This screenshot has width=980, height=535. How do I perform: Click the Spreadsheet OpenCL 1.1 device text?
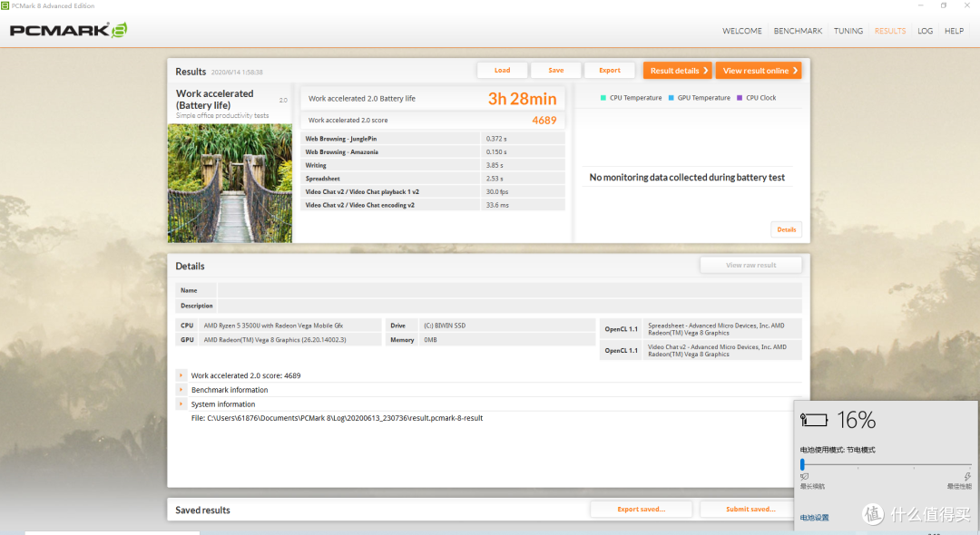[x=716, y=329]
